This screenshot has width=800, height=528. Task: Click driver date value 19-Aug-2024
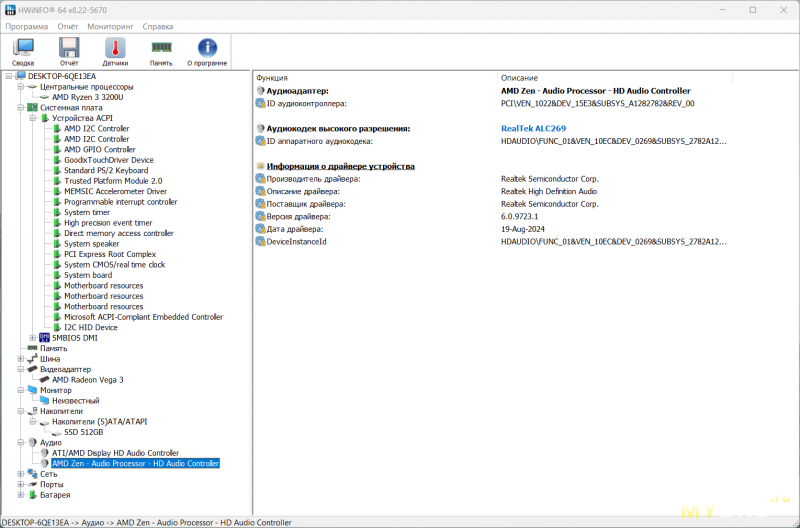522,229
